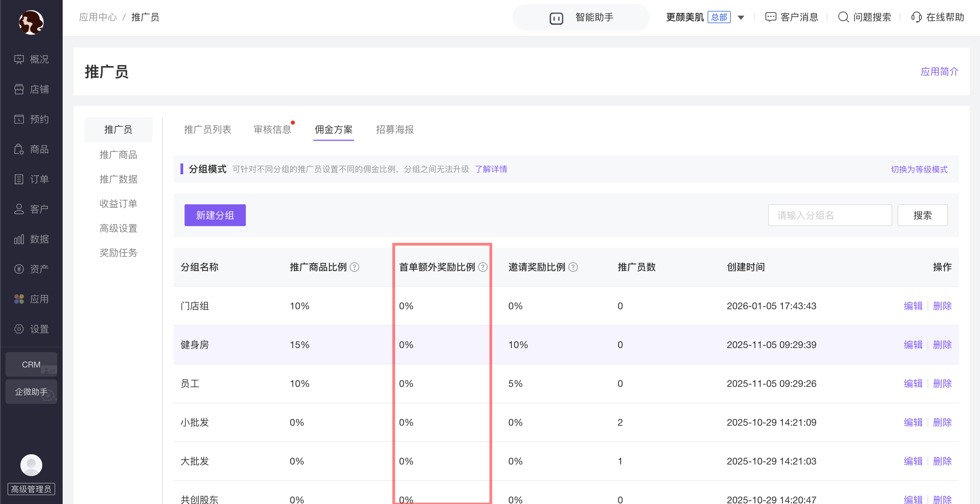Click the 智能助手 robot icon
Image resolution: width=980 pixels, height=504 pixels.
click(556, 18)
